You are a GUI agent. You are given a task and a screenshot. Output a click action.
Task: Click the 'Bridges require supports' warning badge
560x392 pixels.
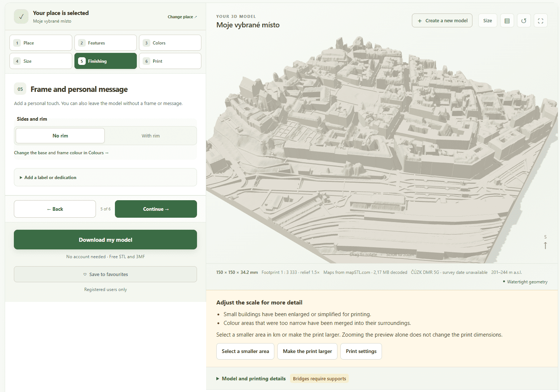[x=319, y=379]
